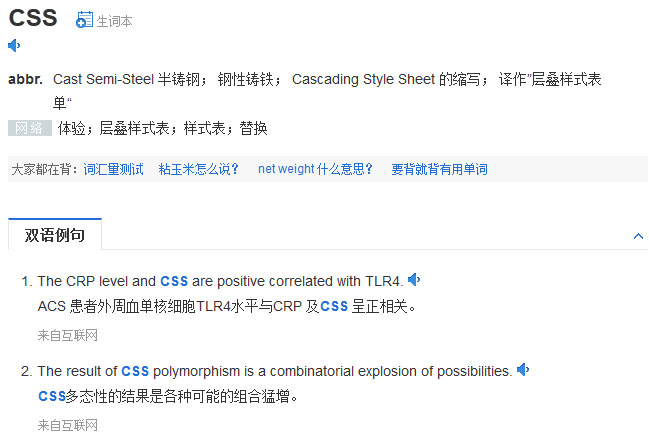
Task: Click highlighted CSS in the second English example
Action: tap(135, 371)
